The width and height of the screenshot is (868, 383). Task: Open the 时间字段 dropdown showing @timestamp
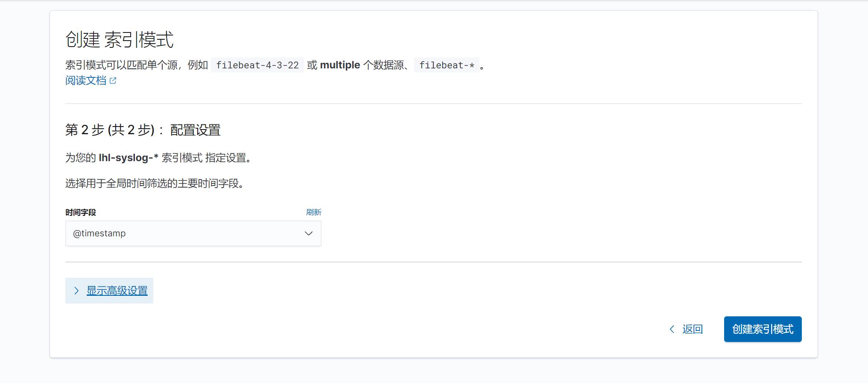193,233
